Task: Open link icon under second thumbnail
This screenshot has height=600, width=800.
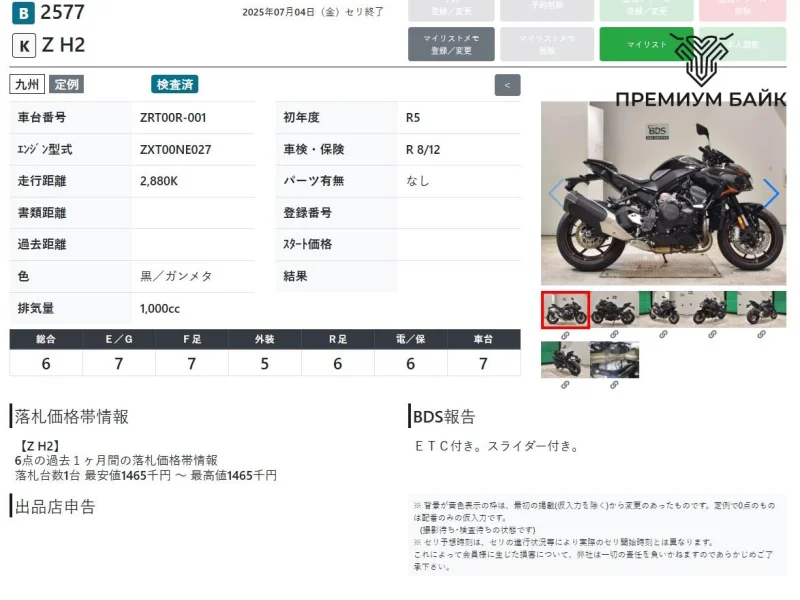Action: pos(614,334)
